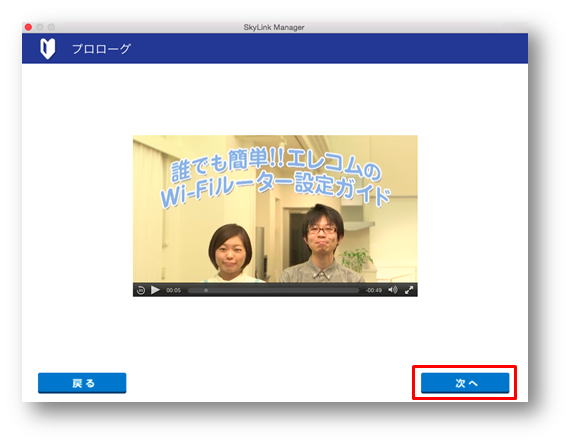Click the scrubber knob on video timeline

point(206,290)
